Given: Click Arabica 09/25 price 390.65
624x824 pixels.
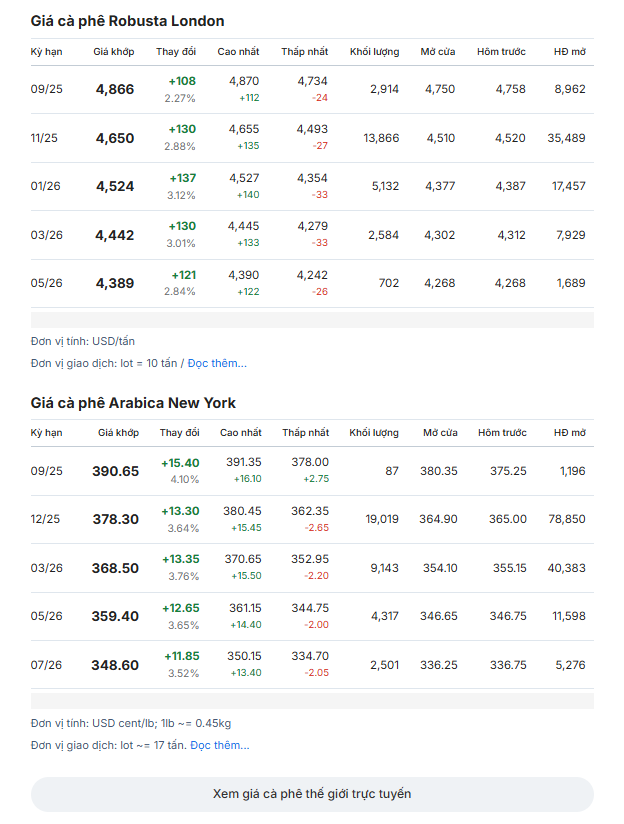Looking at the screenshot, I should coord(116,471).
